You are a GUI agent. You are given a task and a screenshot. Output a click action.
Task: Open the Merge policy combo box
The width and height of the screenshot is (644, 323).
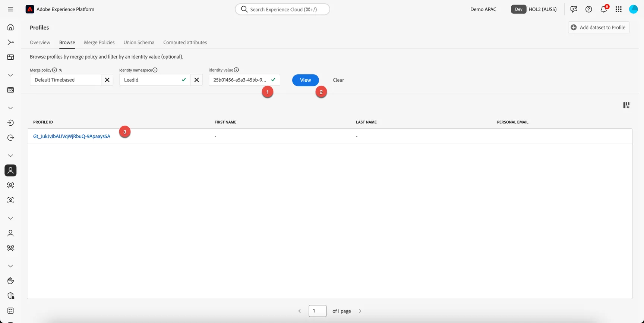click(66, 80)
